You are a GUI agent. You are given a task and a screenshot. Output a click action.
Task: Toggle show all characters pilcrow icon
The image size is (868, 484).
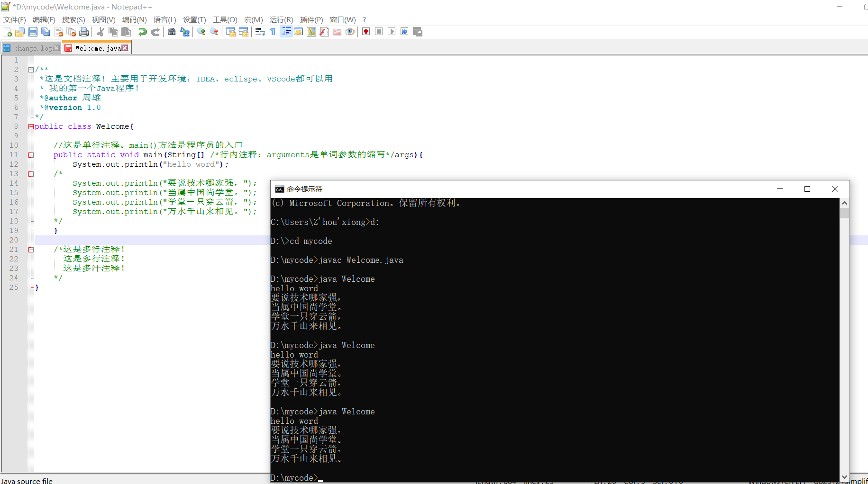273,32
